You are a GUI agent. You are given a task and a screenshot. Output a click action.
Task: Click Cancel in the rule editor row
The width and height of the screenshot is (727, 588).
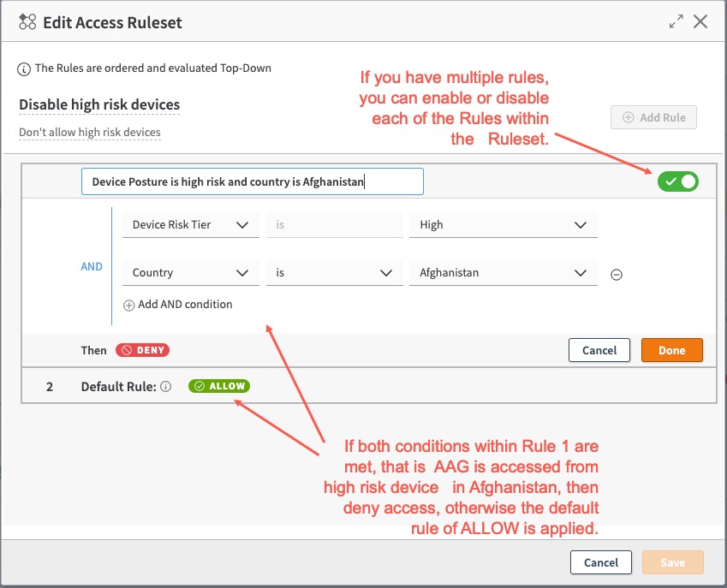click(x=599, y=350)
